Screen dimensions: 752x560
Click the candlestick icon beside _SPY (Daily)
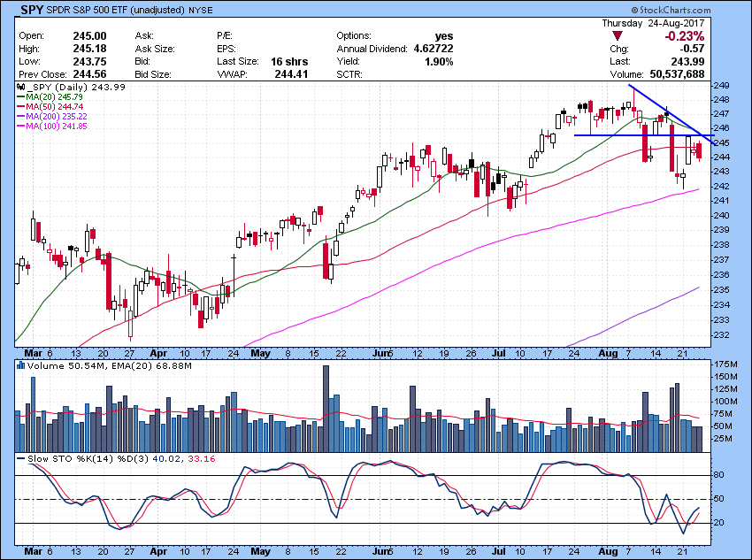tap(20, 88)
